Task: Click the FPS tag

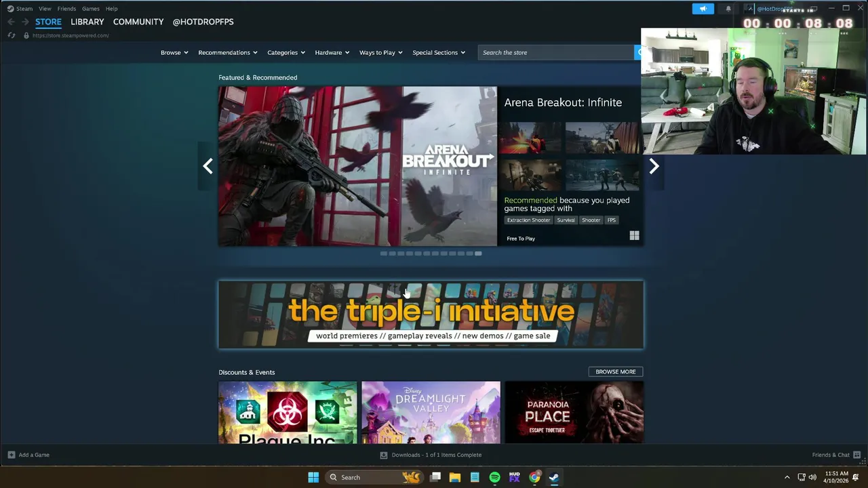Action: (x=612, y=220)
